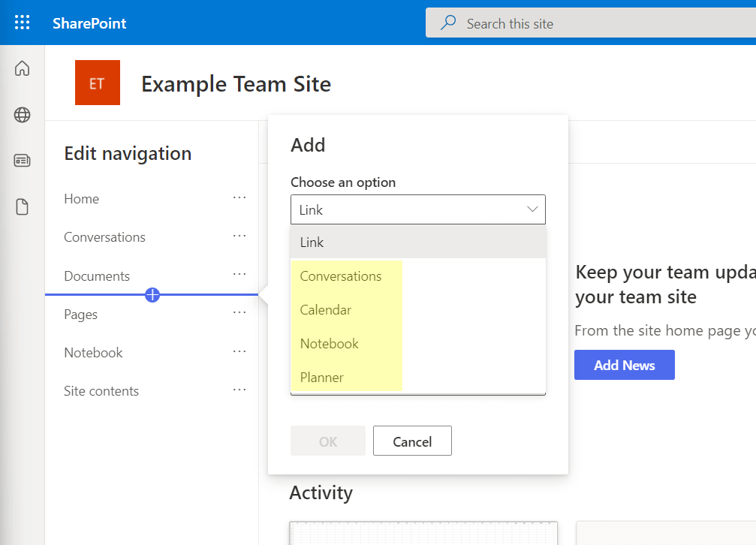The width and height of the screenshot is (756, 545).
Task: Open the My news icon in sidebar
Action: tap(23, 161)
